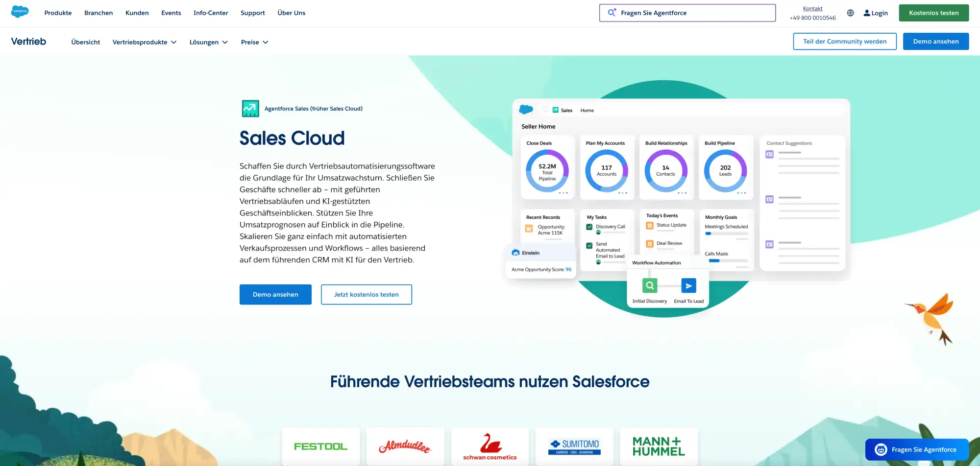Viewport: 980px width, 466px height.
Task: Expand the Preise dropdown
Action: [x=254, y=42]
